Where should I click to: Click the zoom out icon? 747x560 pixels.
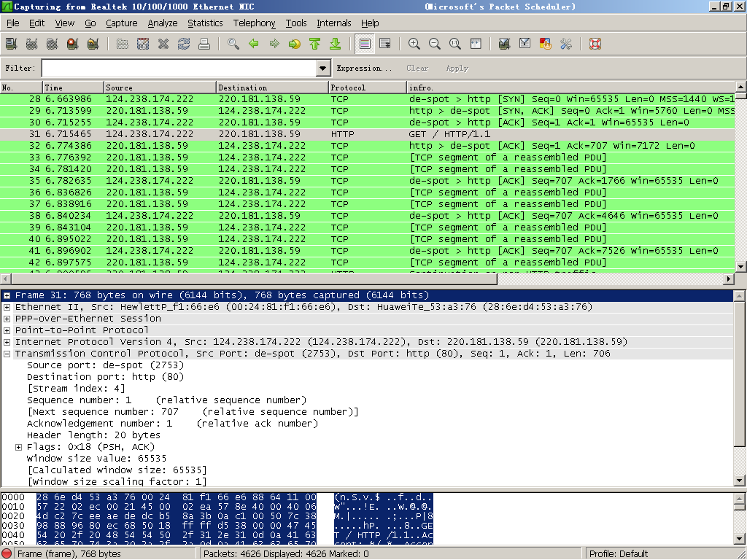(x=435, y=44)
